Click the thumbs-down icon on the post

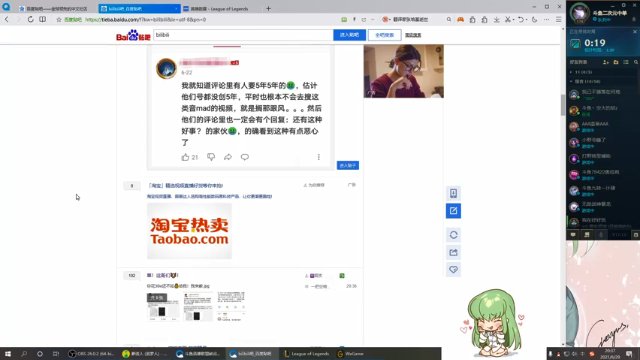[211, 157]
